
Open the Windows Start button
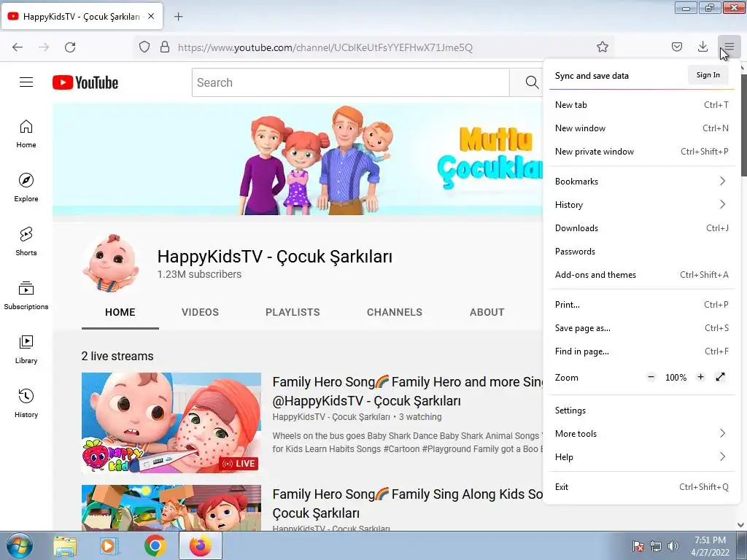[19, 545]
